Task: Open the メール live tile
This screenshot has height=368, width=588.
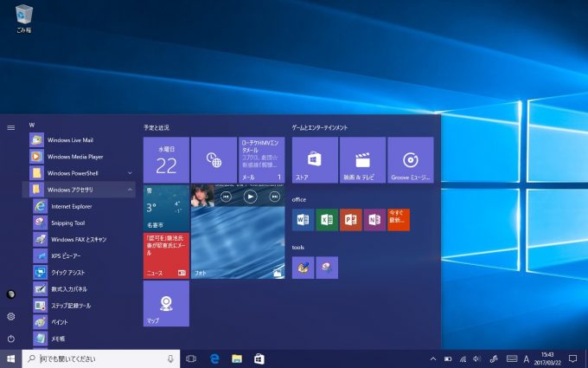Action: click(261, 160)
